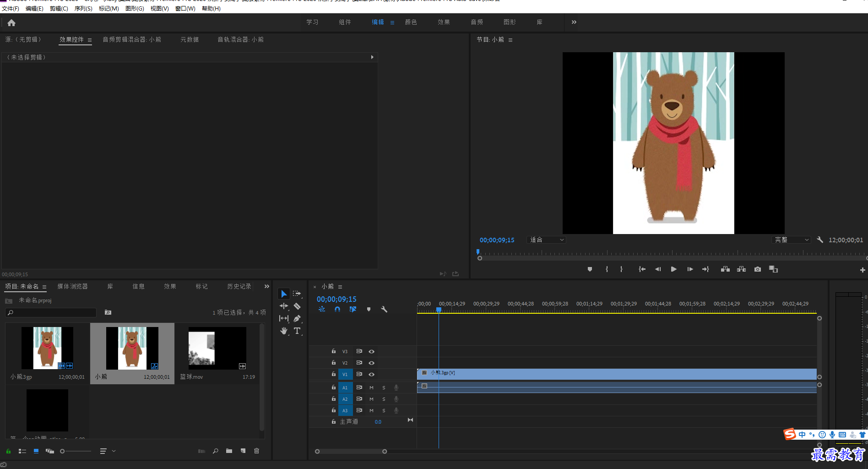Screen dimensions: 868x469
Task: Select the Ripple Edit tool
Action: point(284,306)
